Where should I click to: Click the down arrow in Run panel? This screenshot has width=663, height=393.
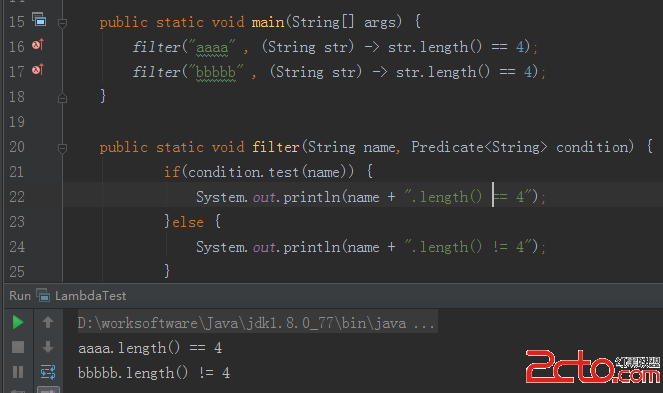(x=48, y=347)
